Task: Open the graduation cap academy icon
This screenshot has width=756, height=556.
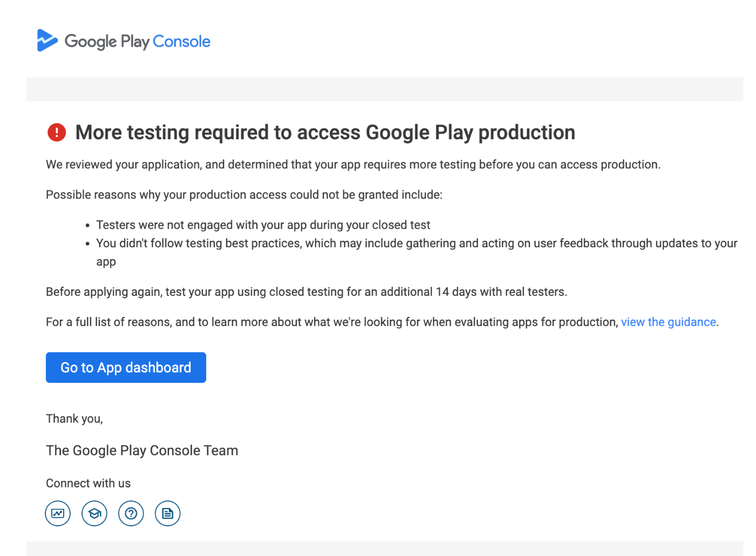Action: tap(94, 513)
